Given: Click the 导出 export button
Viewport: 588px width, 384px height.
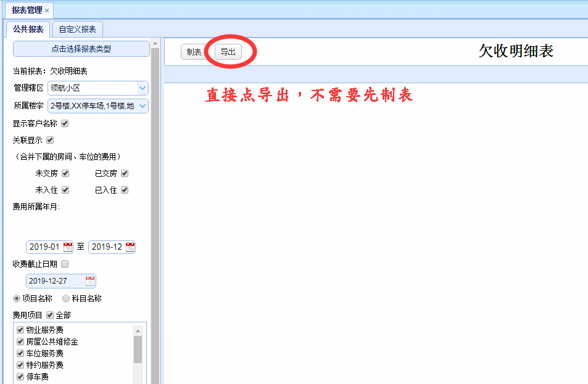Looking at the screenshot, I should [228, 52].
